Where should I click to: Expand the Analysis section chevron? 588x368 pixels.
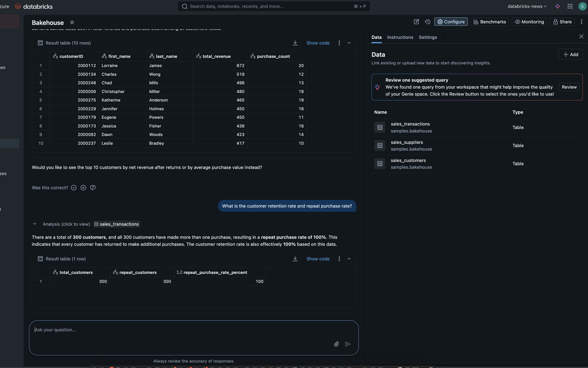click(x=34, y=224)
